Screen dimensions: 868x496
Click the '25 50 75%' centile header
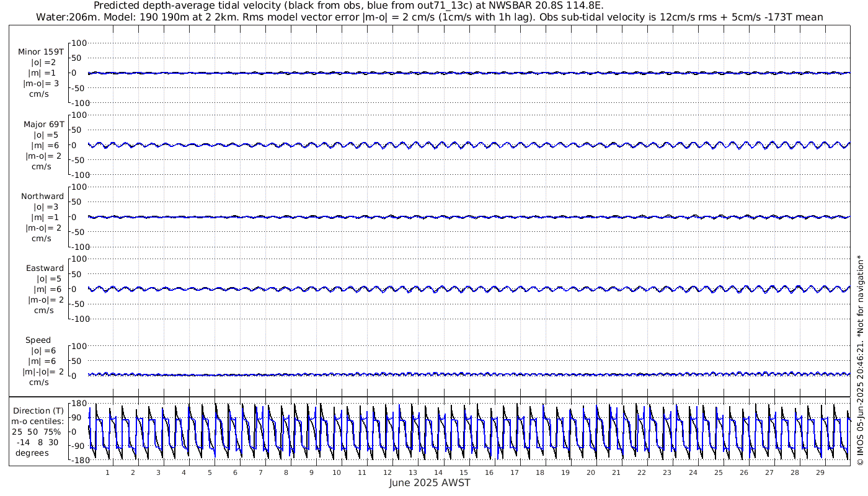tap(37, 432)
